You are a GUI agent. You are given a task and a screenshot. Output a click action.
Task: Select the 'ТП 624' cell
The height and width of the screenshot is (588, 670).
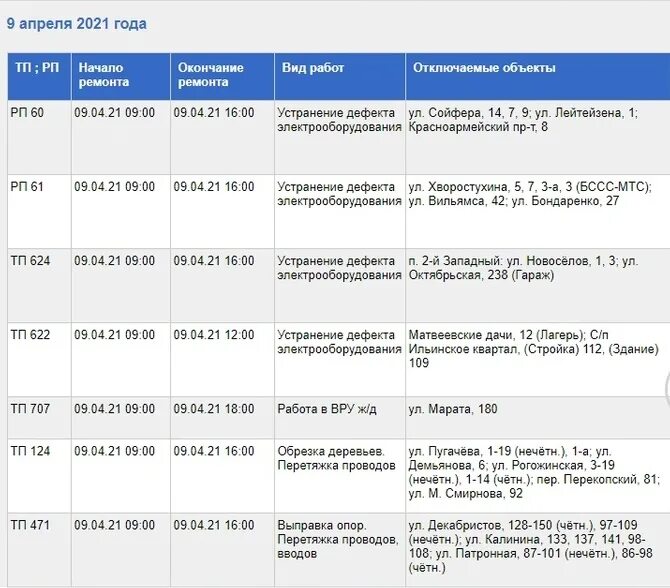click(x=39, y=285)
